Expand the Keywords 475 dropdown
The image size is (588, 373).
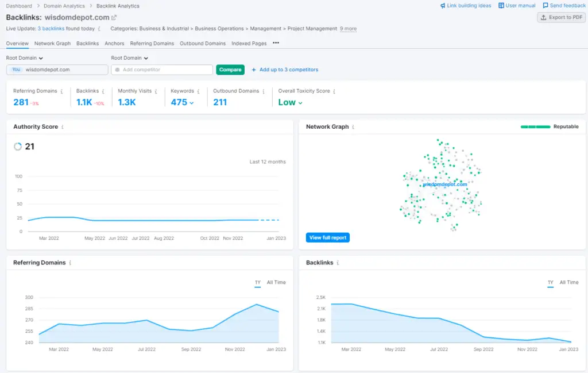(182, 102)
